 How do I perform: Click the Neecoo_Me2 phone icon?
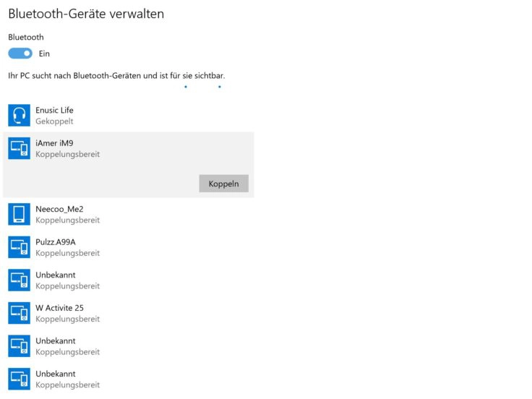coord(19,215)
